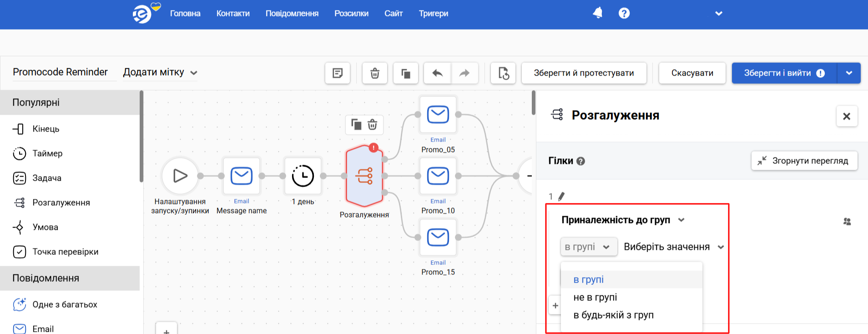The image size is (868, 334).
Task: Copy selected block with toolbar duplicate icon
Action: pos(406,73)
